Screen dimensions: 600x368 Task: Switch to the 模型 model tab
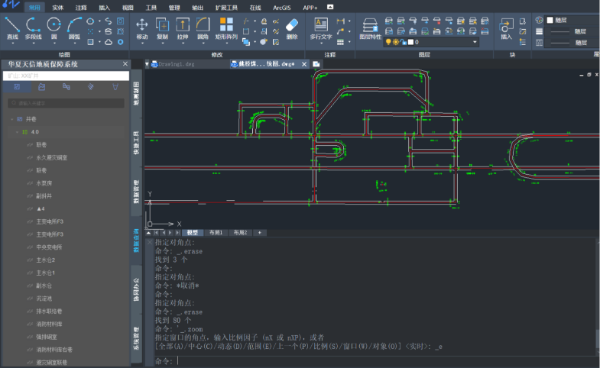192,233
